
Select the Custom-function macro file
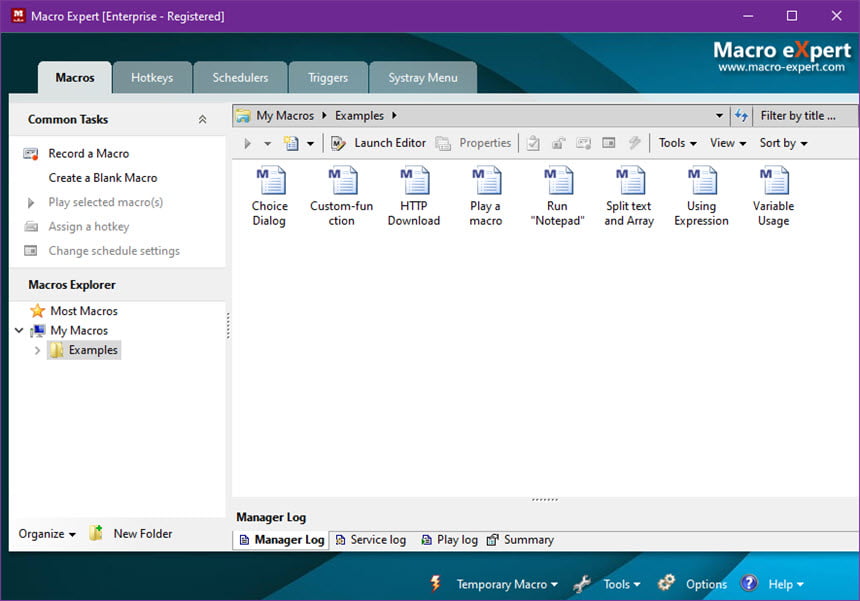coord(342,196)
